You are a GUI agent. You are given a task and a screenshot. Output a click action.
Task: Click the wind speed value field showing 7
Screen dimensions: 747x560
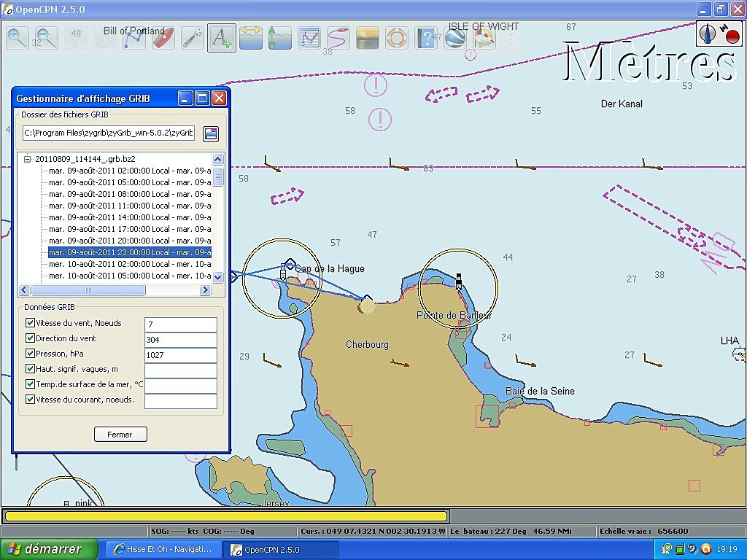181,324
